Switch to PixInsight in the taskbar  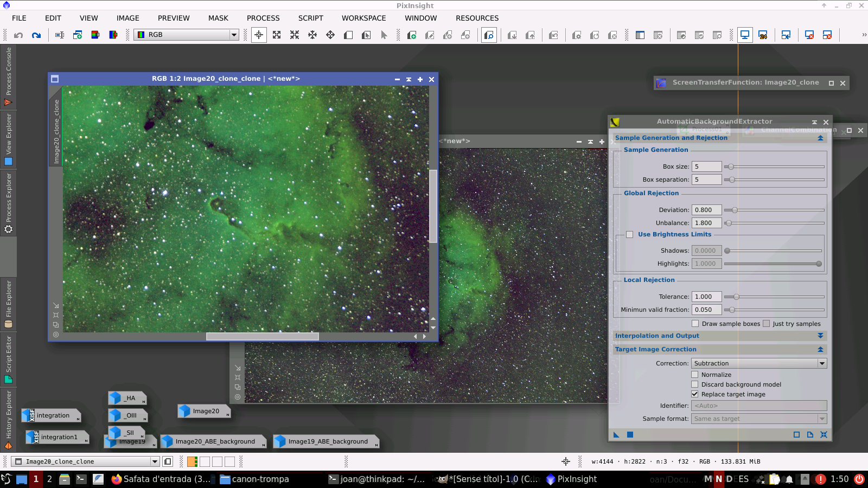571,479
